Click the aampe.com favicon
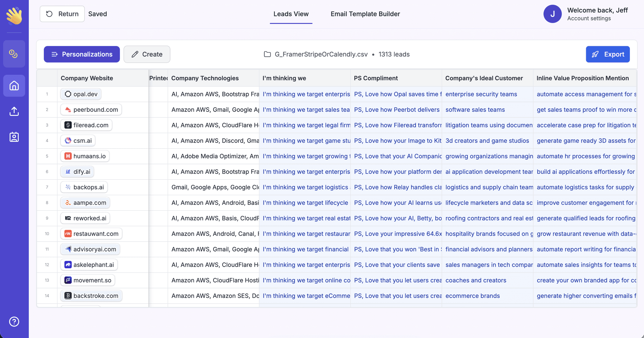This screenshot has height=338, width=644. pos(68,203)
